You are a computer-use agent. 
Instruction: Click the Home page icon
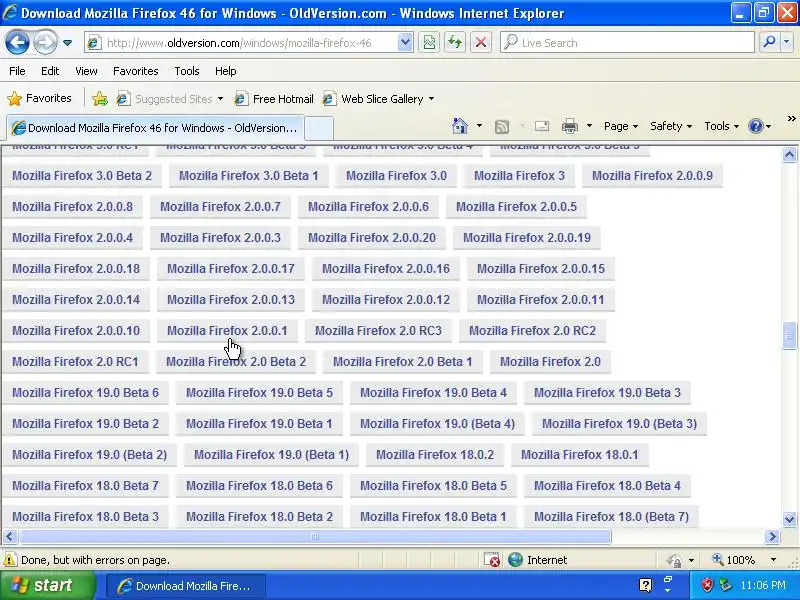point(460,126)
